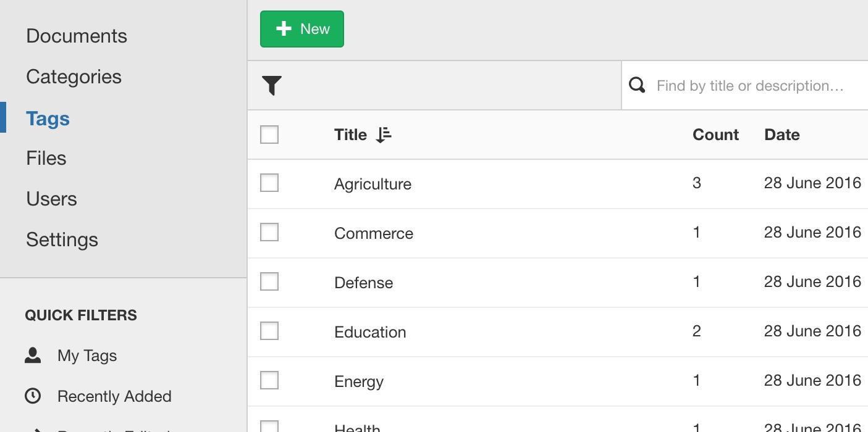Select the Energy row checkbox
This screenshot has width=868, height=432.
point(269,380)
